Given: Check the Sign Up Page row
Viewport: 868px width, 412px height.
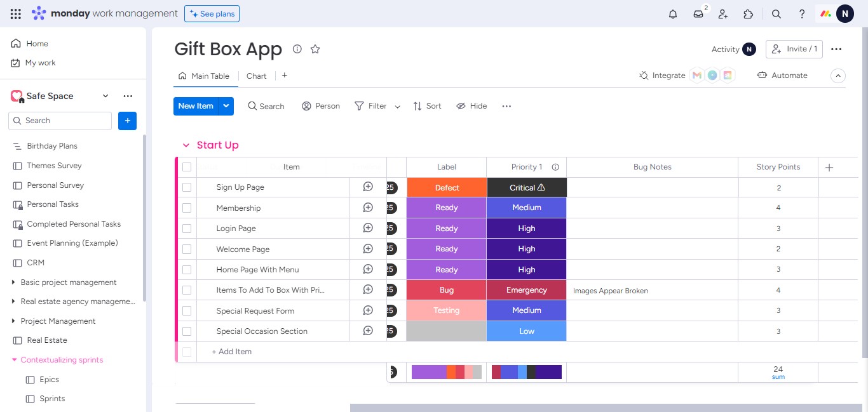Looking at the screenshot, I should (187, 187).
